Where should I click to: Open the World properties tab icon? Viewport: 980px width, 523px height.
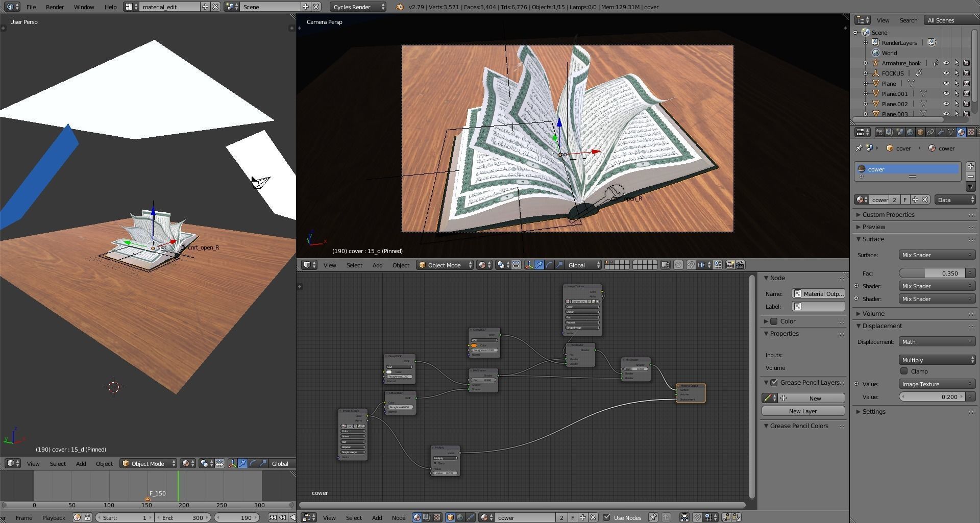point(910,132)
